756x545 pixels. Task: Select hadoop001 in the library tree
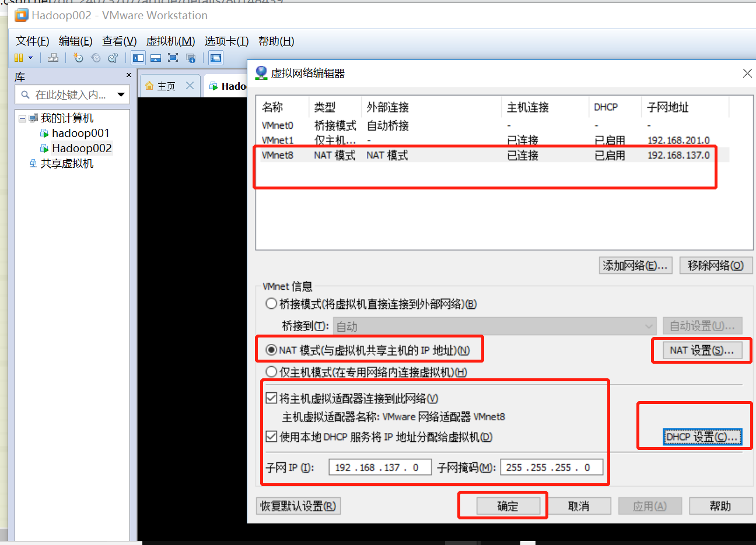(x=80, y=133)
